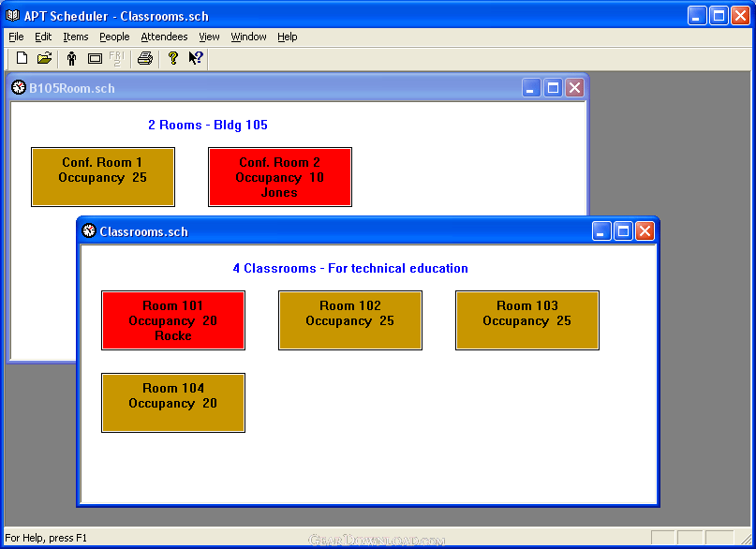Click the New document toolbar icon
756x549 pixels.
22,58
